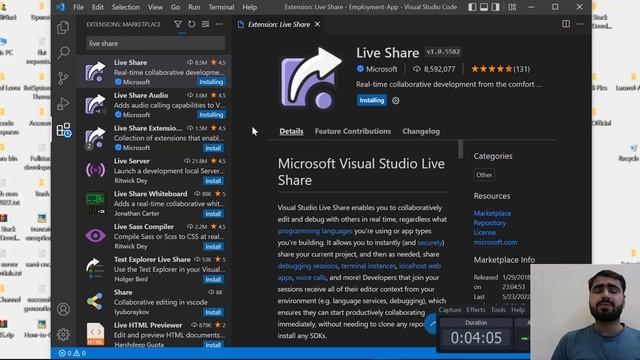Screen dimensions: 640x360
Task: Open the Repository resource link
Action: click(x=489, y=223)
